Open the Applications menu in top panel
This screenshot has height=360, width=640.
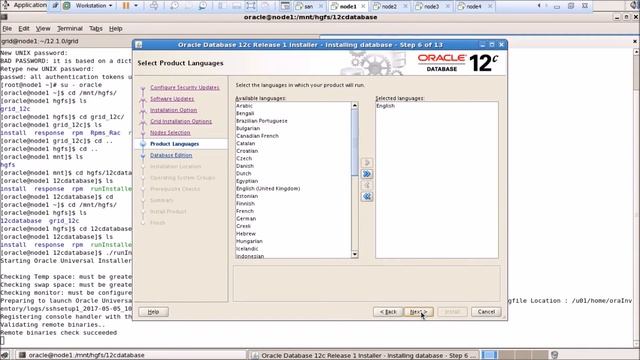point(24,5)
